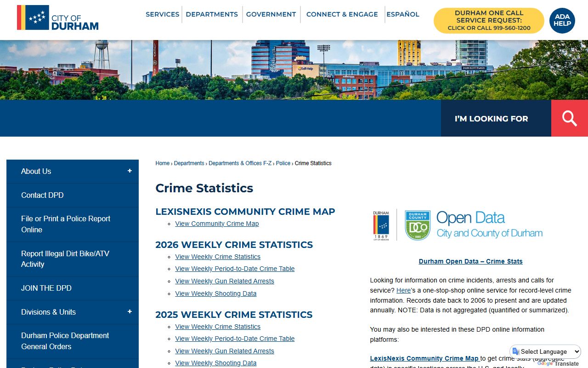The width and height of the screenshot is (588, 368).
Task: Open 2026 Weekly Gun Related Arrests link
Action: pyautogui.click(x=225, y=281)
